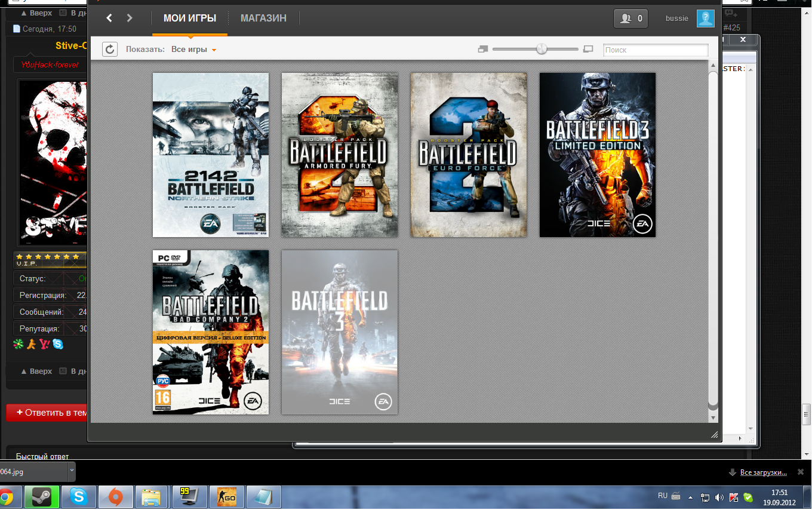812x510 pixels.
Task: Grab the Origin window resize grip
Action: [715, 435]
